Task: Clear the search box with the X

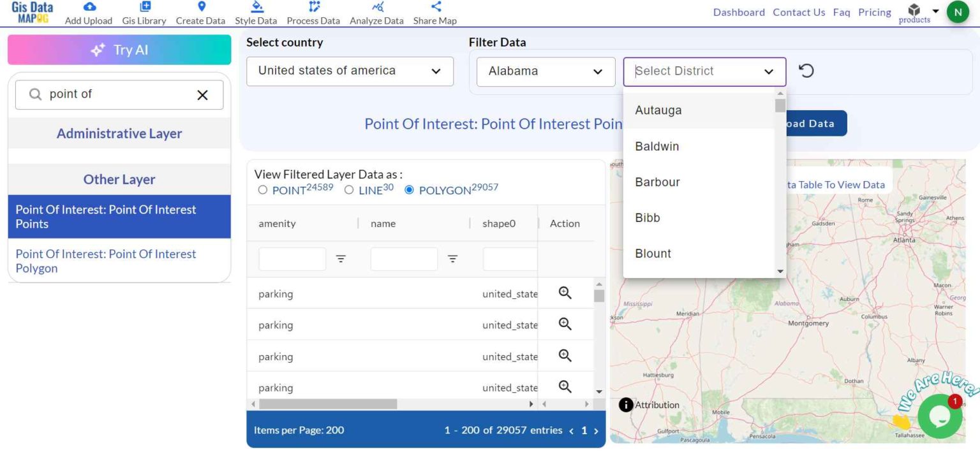Action: click(x=202, y=94)
